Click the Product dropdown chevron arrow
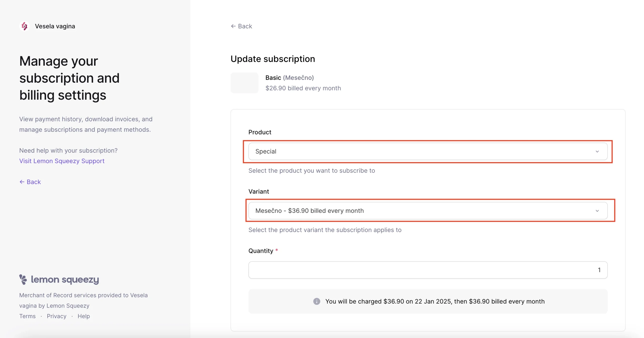The height and width of the screenshot is (338, 644). tap(597, 152)
